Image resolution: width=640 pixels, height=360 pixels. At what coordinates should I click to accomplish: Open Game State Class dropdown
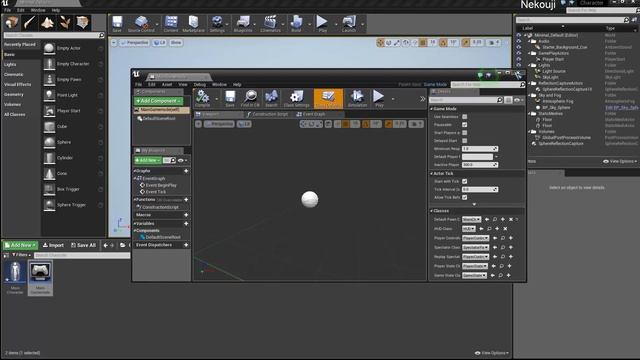[474, 276]
